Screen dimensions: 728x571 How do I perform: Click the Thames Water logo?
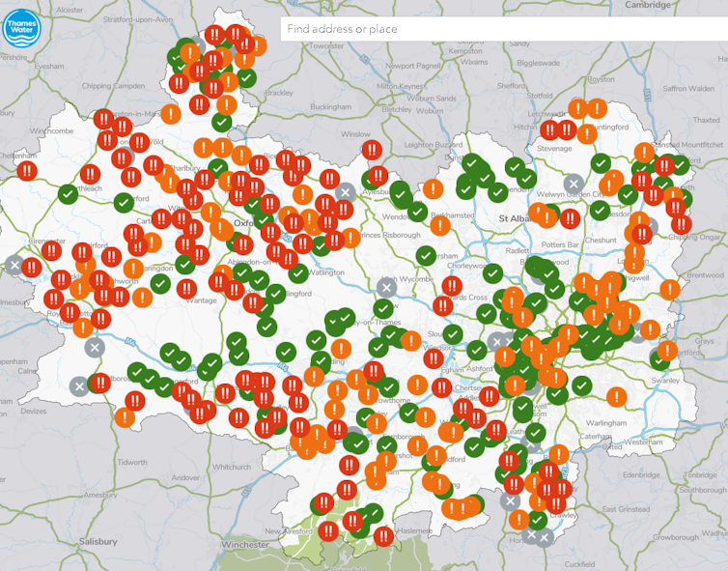(18, 28)
